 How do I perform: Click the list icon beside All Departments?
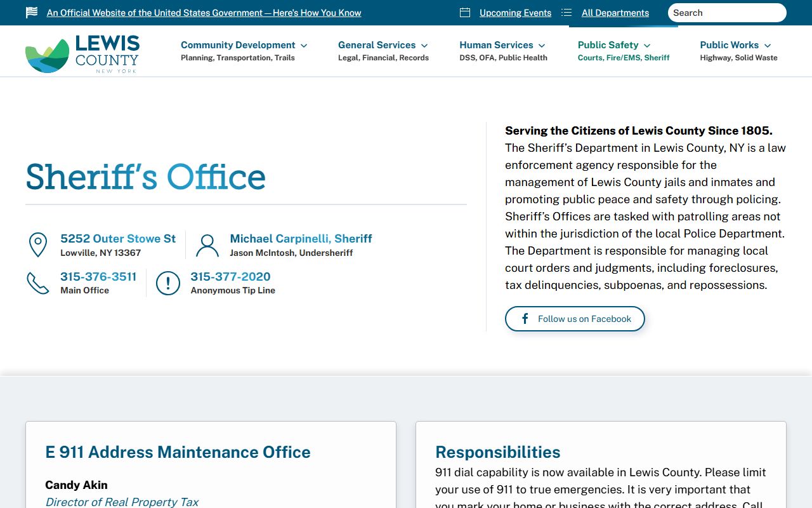(x=566, y=13)
